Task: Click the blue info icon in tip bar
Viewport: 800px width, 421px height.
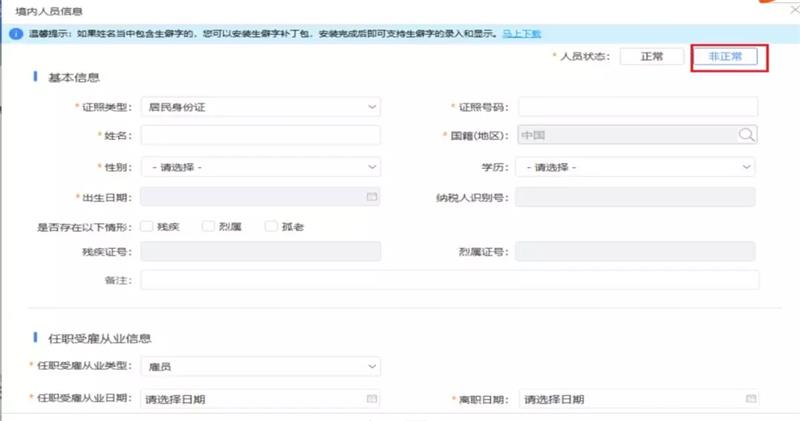Action: (x=16, y=34)
